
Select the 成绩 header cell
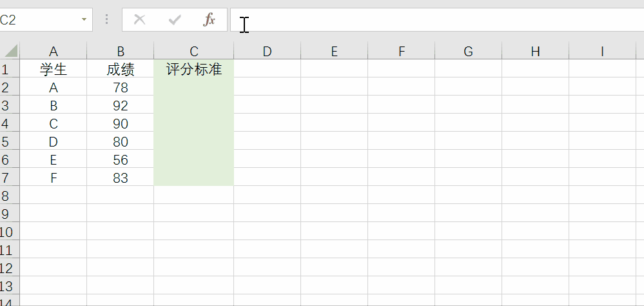pyautogui.click(x=121, y=69)
